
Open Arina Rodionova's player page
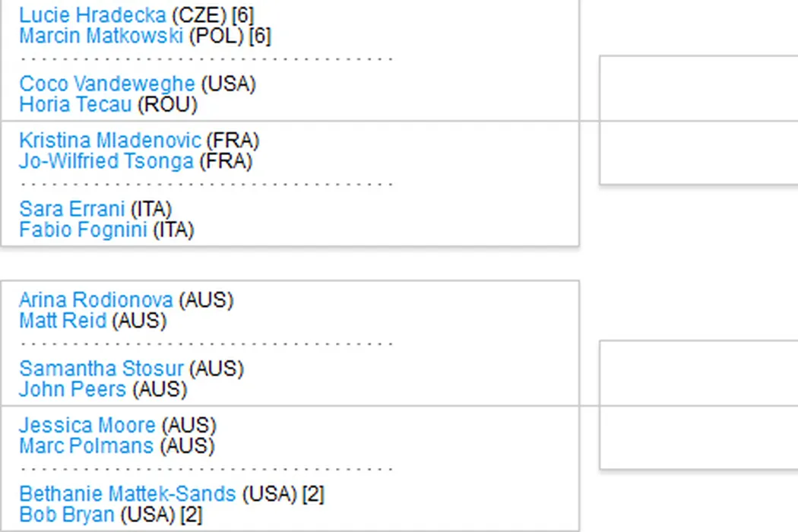pyautogui.click(x=96, y=300)
